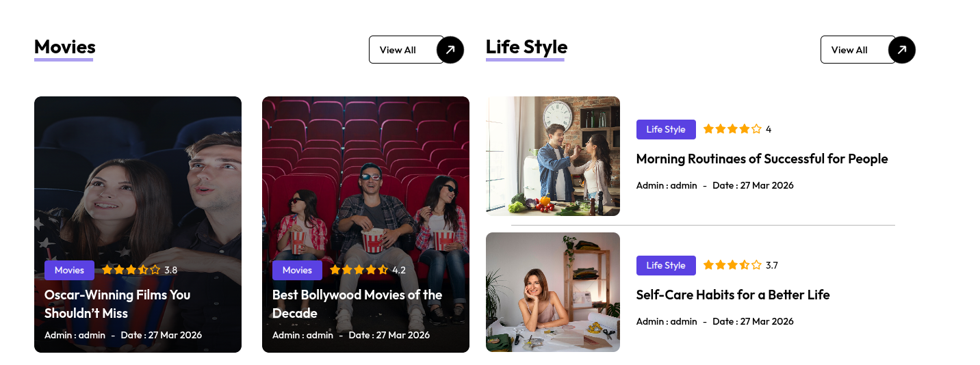This screenshot has width=980, height=365.
Task: Open View All button in Movies section
Action: click(x=407, y=50)
